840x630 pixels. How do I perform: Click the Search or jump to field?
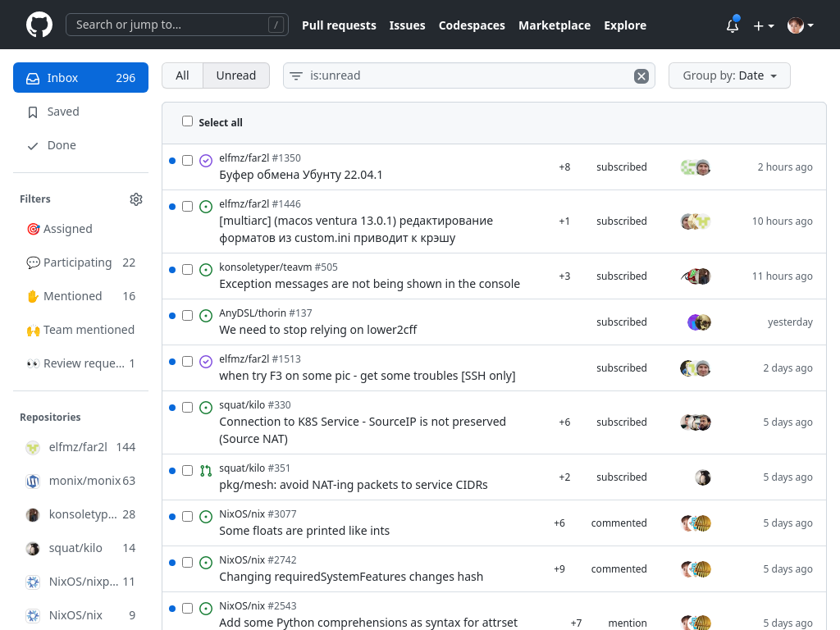click(x=177, y=25)
